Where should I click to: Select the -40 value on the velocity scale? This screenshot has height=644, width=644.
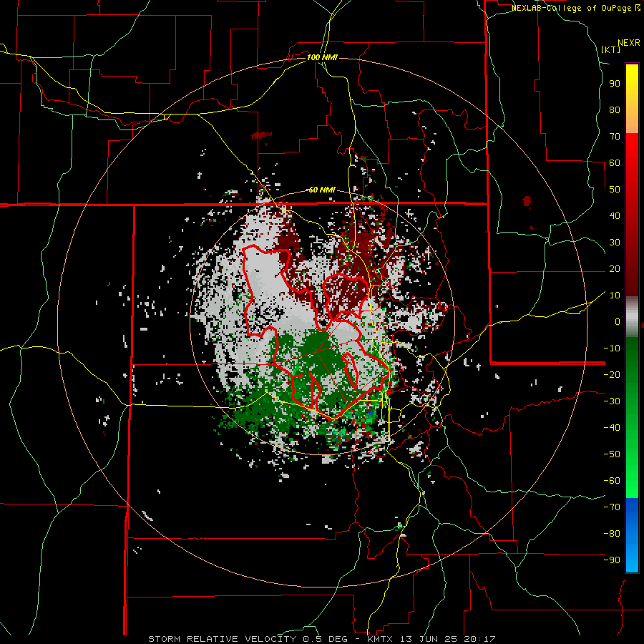pyautogui.click(x=612, y=428)
